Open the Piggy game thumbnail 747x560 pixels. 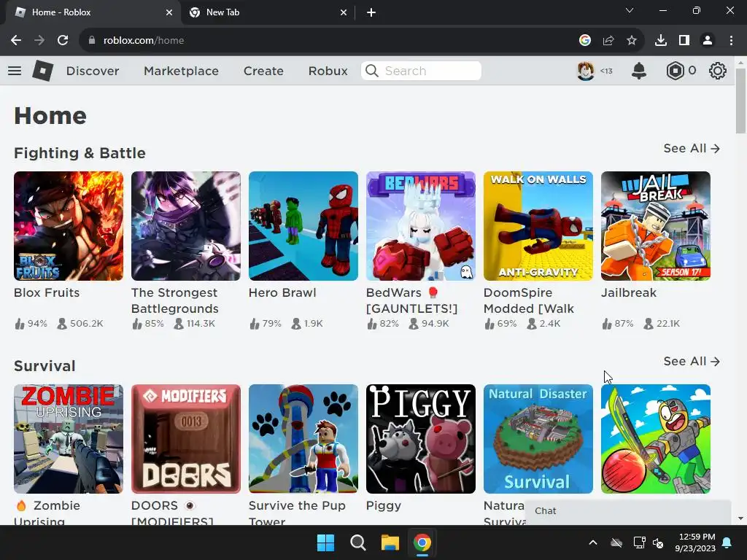click(421, 438)
